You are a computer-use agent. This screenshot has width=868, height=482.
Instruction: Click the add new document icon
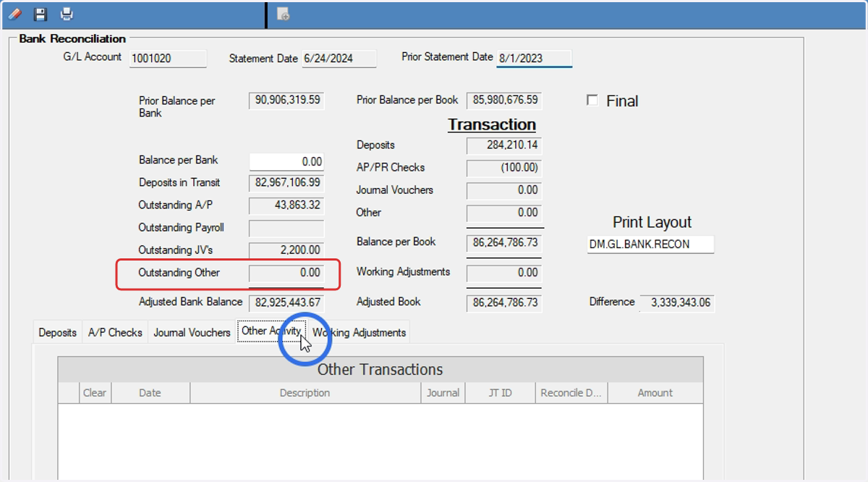coord(284,14)
